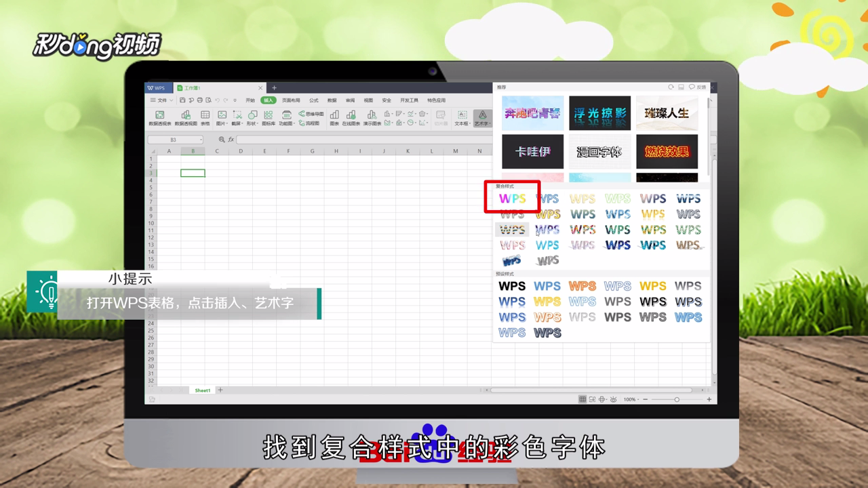Click the 演示图表 presentation chart icon
The width and height of the screenshot is (868, 488).
point(372,118)
